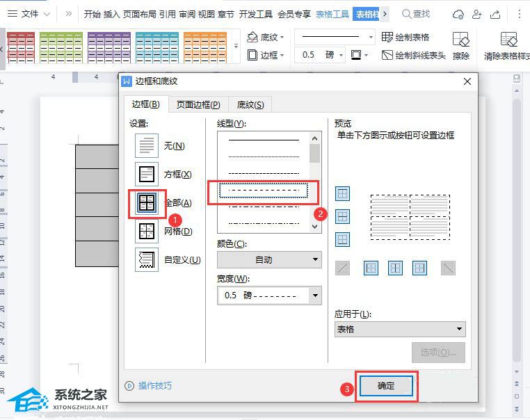
Task: Switch to 视图 ribbon tab
Action: point(206,14)
